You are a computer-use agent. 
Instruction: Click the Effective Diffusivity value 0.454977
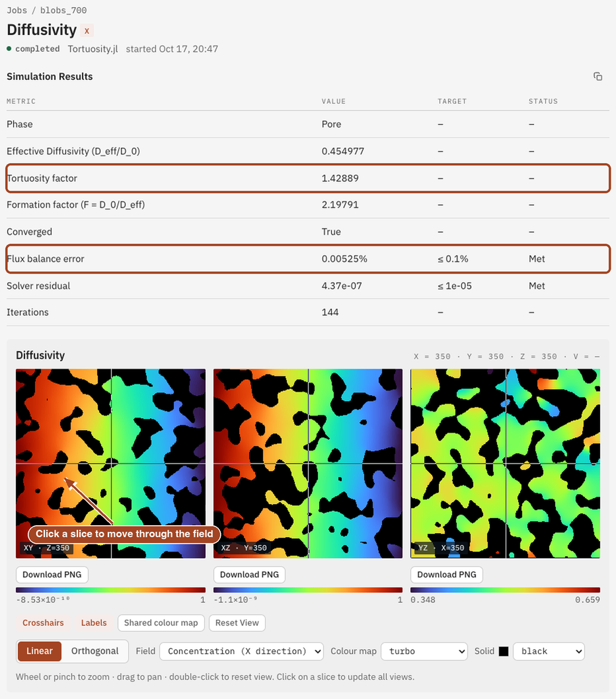(x=342, y=151)
